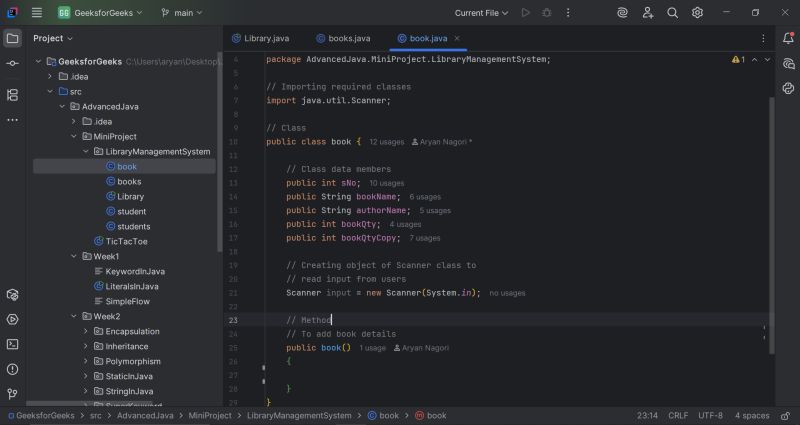The width and height of the screenshot is (800, 425).
Task: Open the Terminal tool window
Action: 13,344
